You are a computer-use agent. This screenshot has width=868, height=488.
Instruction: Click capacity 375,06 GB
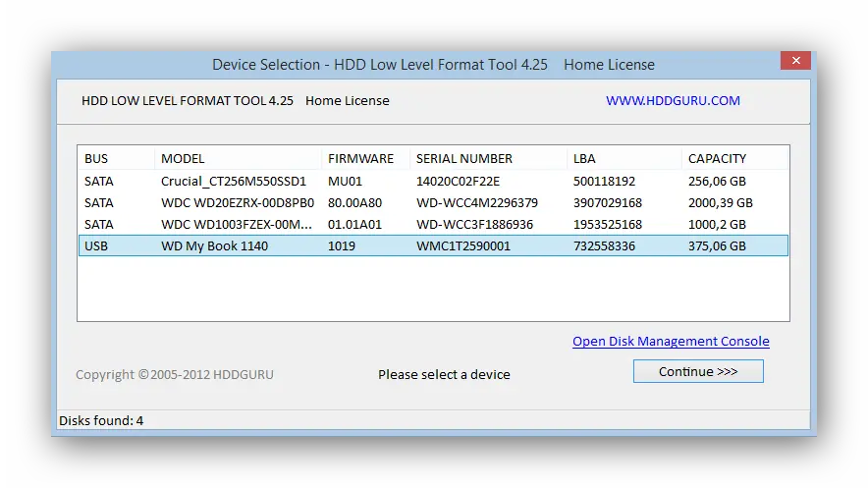click(717, 245)
